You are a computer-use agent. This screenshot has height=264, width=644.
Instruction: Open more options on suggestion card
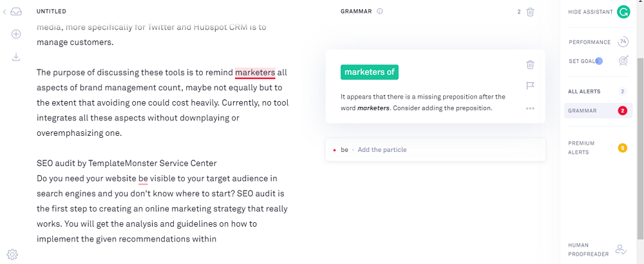[x=530, y=108]
